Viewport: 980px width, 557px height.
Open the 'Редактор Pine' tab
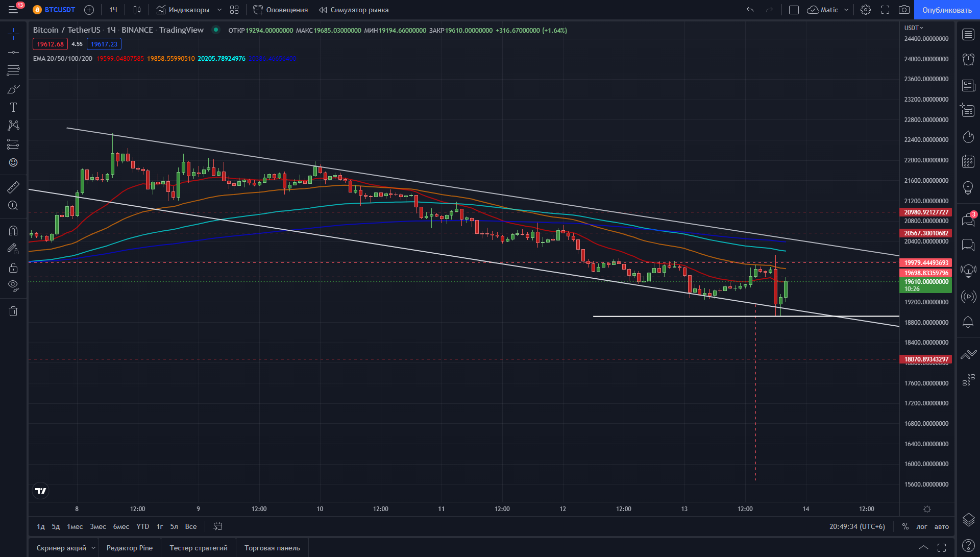pos(130,548)
